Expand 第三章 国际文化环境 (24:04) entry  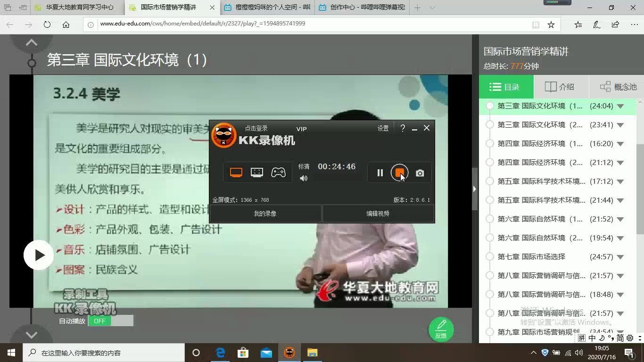click(620, 106)
